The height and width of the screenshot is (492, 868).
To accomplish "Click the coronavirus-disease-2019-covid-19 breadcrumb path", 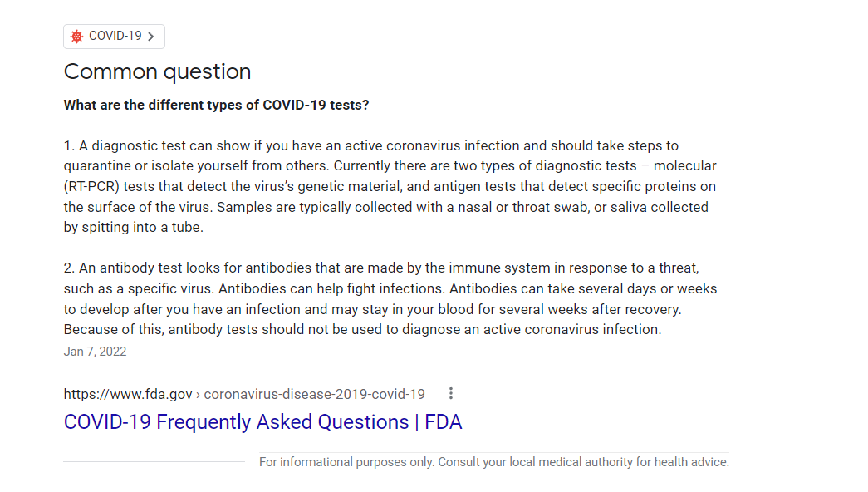I will 315,394.
